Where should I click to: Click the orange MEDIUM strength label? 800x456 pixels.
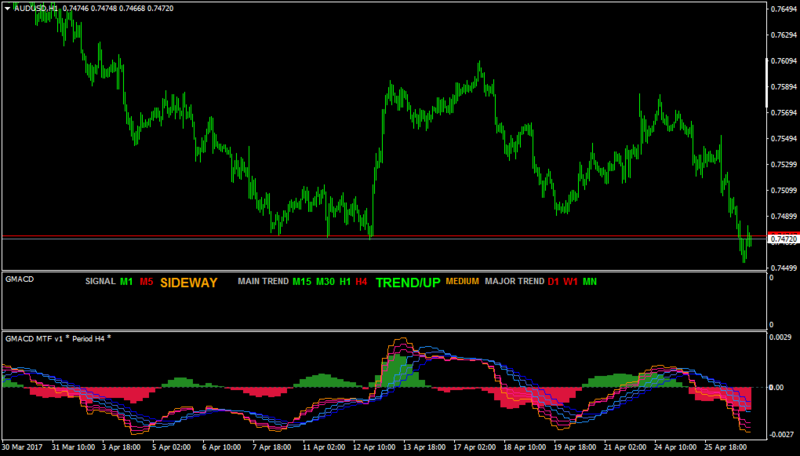pyautogui.click(x=462, y=281)
